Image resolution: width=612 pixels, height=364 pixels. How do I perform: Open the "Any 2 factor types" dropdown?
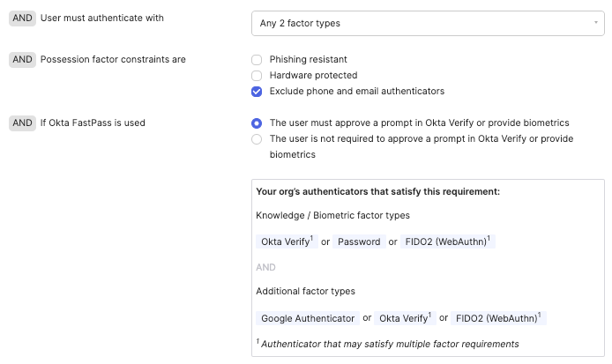point(428,23)
